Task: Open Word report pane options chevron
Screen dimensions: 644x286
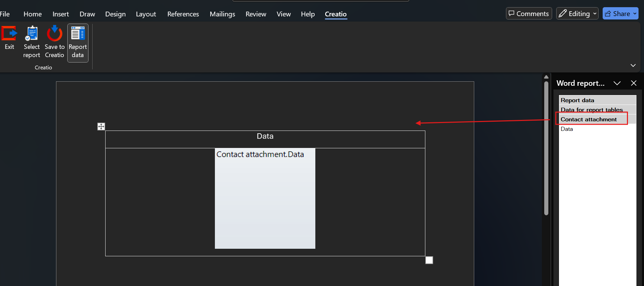Action: (x=617, y=83)
